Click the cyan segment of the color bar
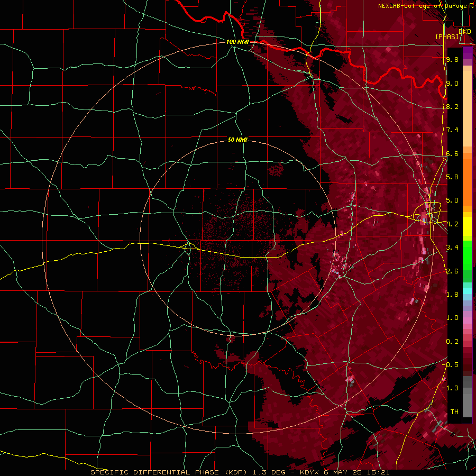Viewport: 476px width, 476px height. 467,291
